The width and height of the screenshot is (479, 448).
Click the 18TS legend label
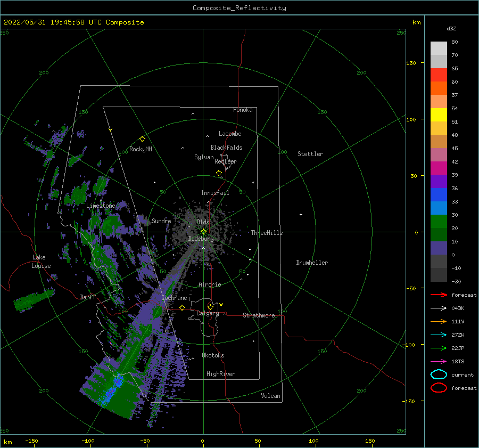(x=458, y=362)
